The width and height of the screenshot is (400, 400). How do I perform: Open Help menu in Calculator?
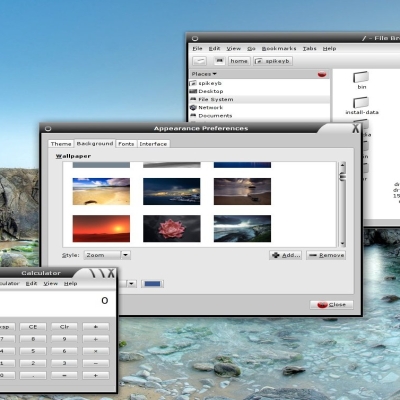(x=71, y=283)
